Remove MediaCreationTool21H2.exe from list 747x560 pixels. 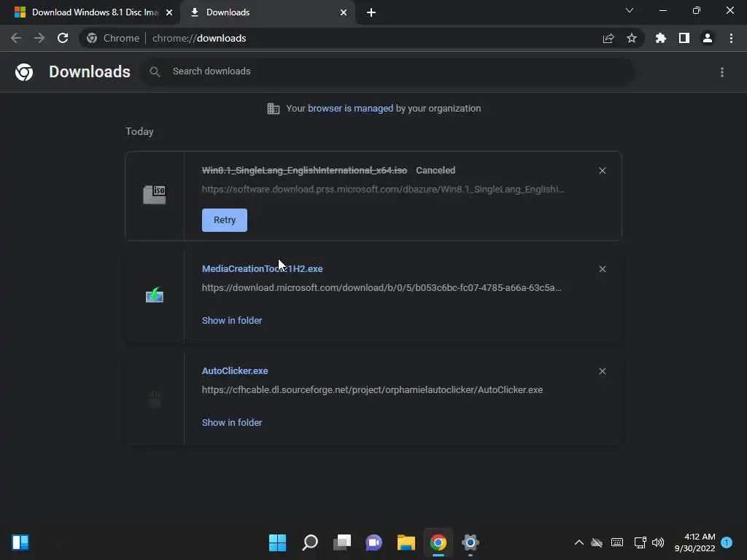pos(602,269)
